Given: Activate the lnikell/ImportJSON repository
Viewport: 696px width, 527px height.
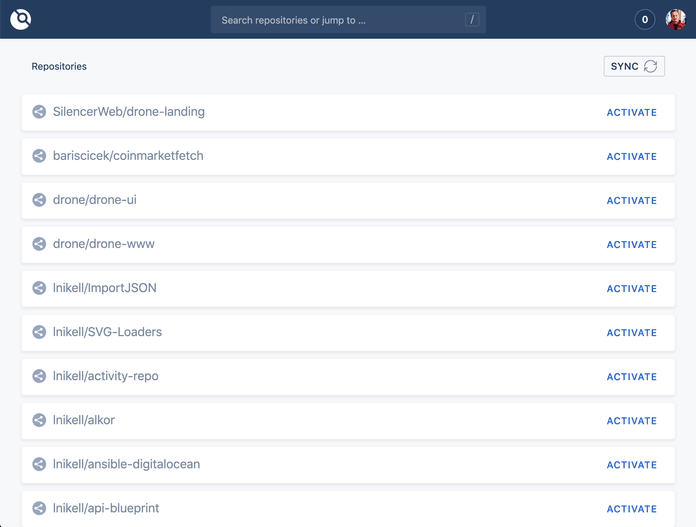Looking at the screenshot, I should [x=631, y=289].
